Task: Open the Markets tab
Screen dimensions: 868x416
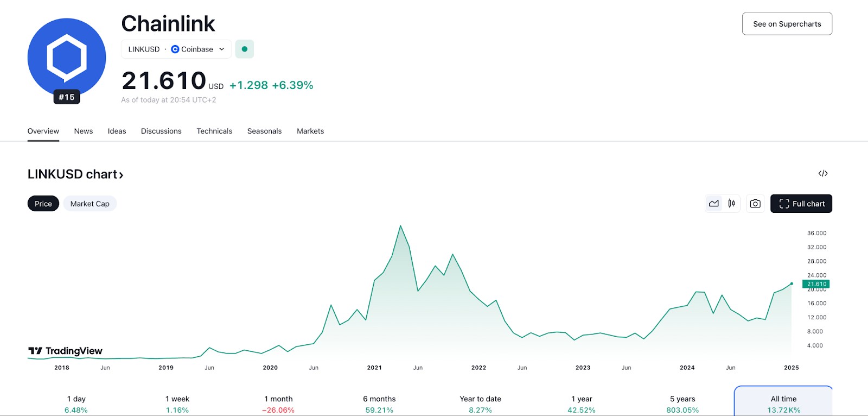Action: point(310,131)
